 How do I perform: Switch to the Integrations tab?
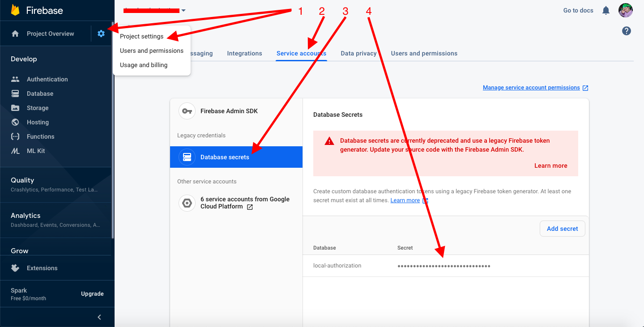(x=244, y=53)
